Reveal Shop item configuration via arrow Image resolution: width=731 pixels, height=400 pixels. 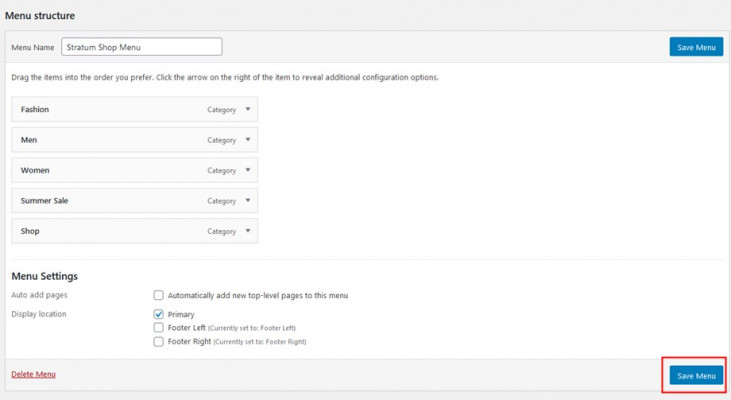[x=247, y=231]
